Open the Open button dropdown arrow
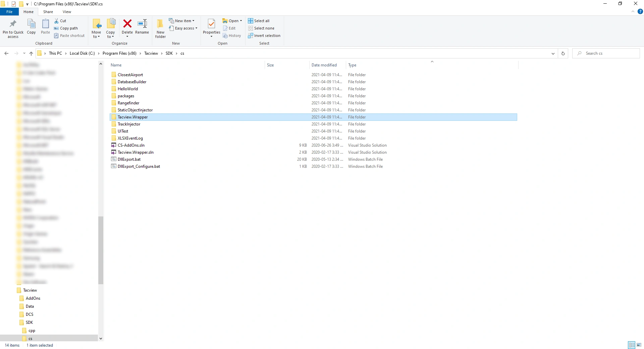The image size is (644, 349). [241, 21]
